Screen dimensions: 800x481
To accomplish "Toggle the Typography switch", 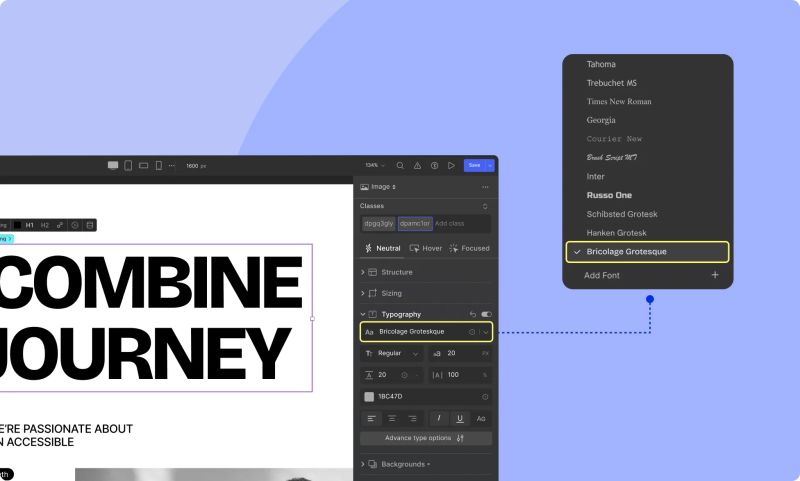I will click(x=486, y=314).
